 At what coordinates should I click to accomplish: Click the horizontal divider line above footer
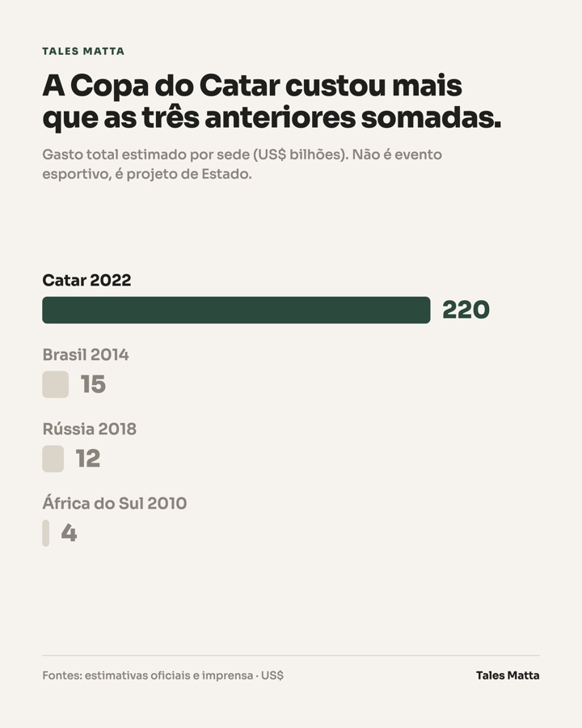point(291,655)
